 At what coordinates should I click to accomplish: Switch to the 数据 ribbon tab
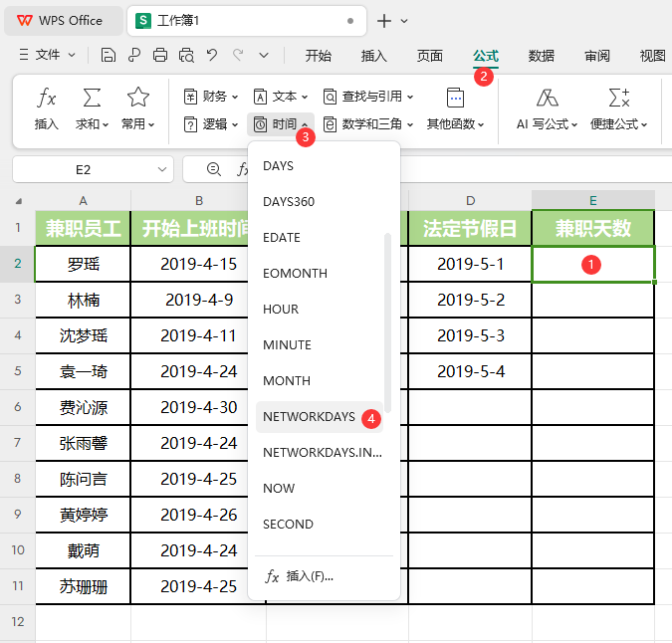[x=542, y=56]
